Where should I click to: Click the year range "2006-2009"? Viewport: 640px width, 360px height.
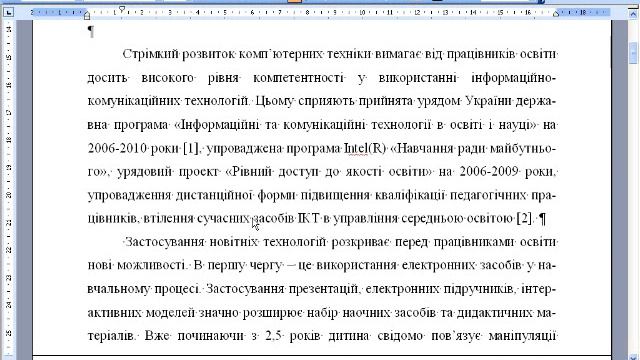point(489,172)
